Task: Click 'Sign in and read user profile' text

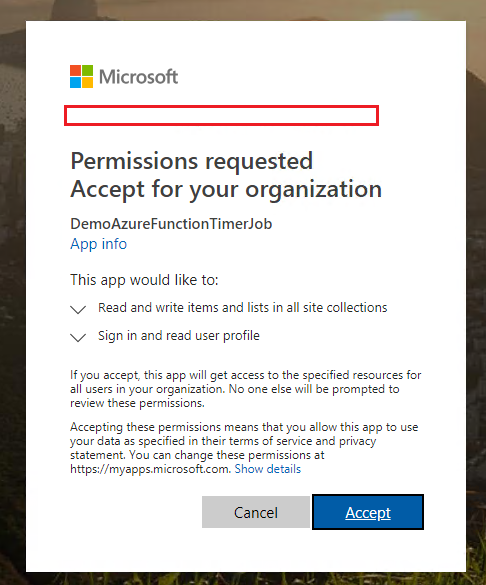Action: coord(179,335)
